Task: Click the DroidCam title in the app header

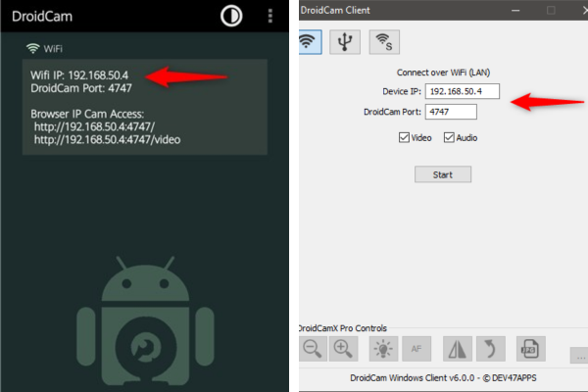Action: (x=42, y=17)
